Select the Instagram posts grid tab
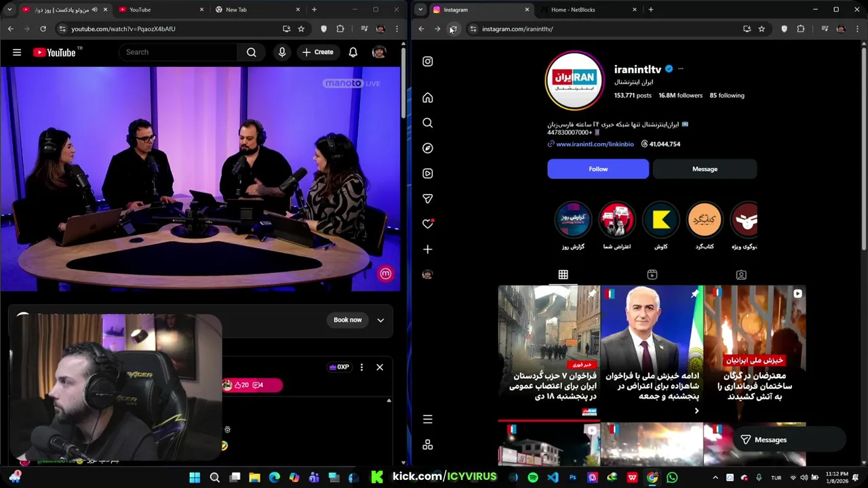 [563, 274]
